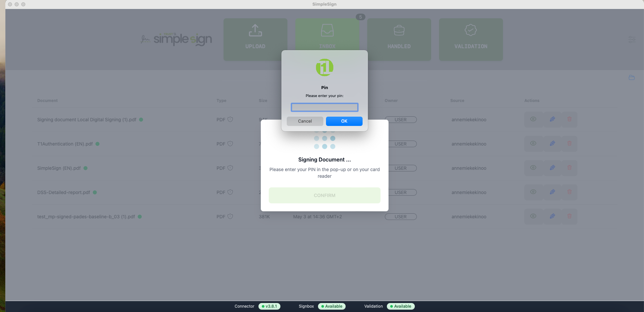
Task: Open the UPLOAD section
Action: point(255,39)
